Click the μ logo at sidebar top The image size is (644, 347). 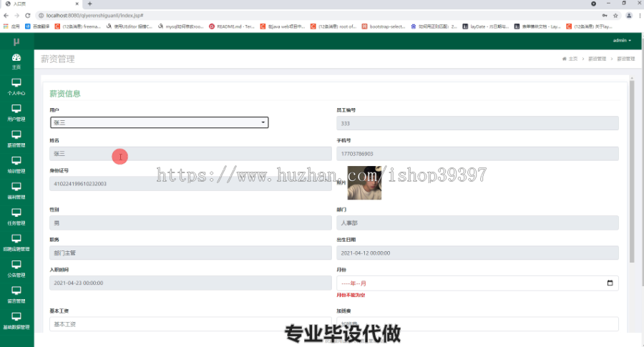pos(16,41)
